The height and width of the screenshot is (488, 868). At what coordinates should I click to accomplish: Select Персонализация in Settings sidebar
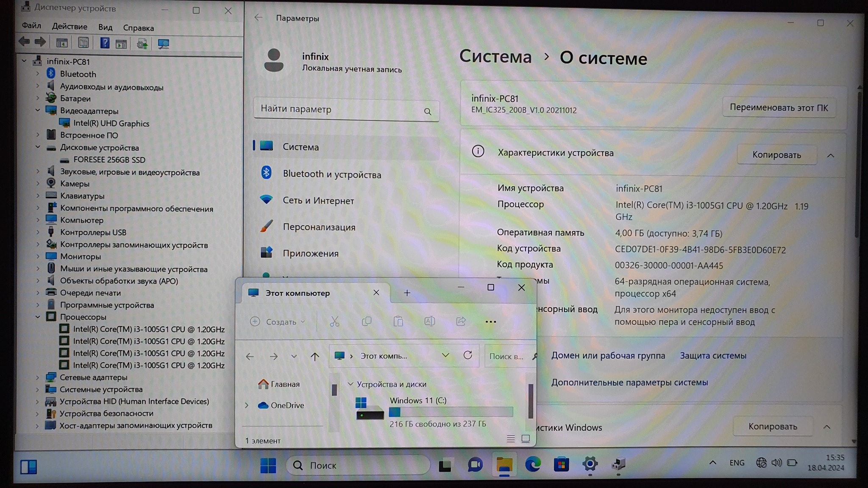point(319,227)
